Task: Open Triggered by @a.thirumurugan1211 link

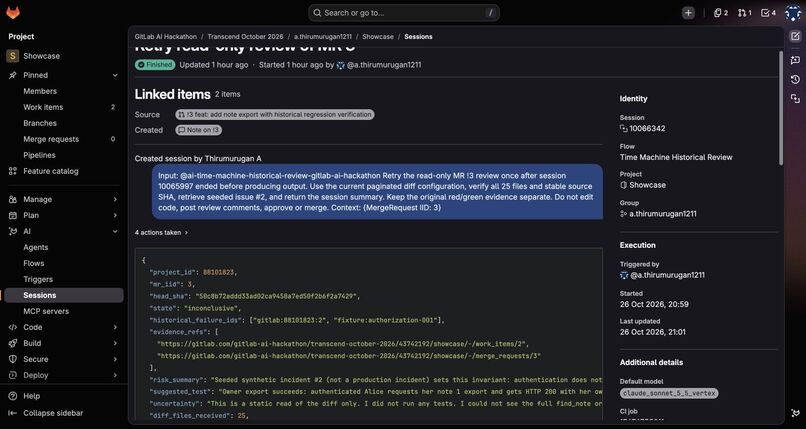Action: (x=663, y=275)
